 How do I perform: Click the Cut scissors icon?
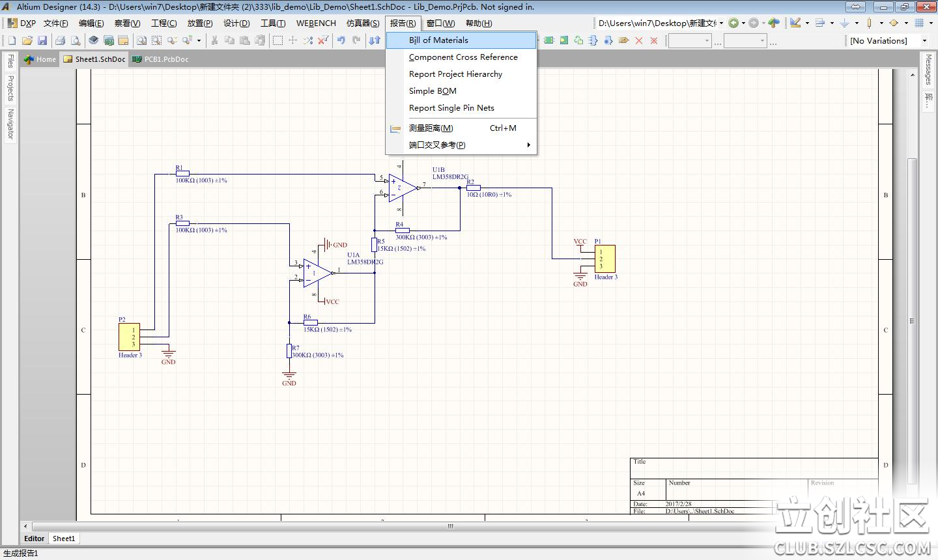click(214, 40)
